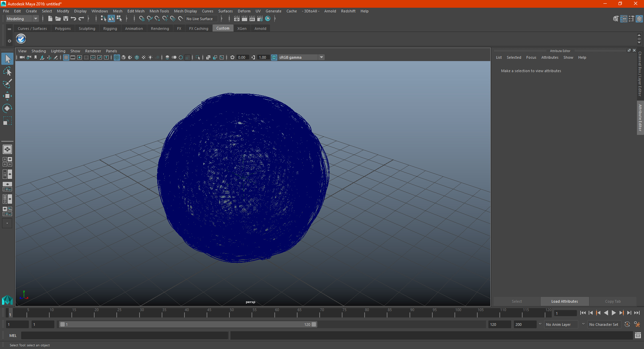Open the Mesh Tools menu
The width and height of the screenshot is (644, 349).
point(159,11)
